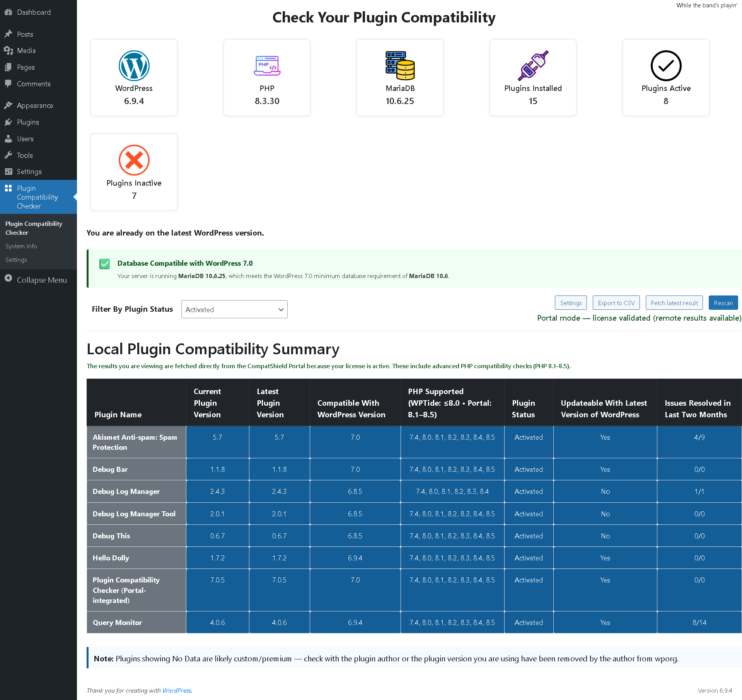This screenshot has width=742, height=700.
Task: Open Settings button above the table
Action: point(571,303)
